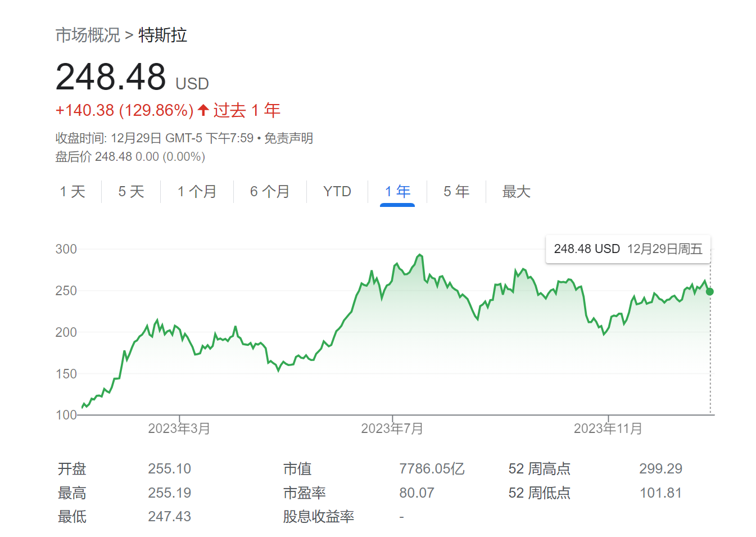Open the 最大 time range tab
Screen dimensions: 756x537
[x=516, y=192]
